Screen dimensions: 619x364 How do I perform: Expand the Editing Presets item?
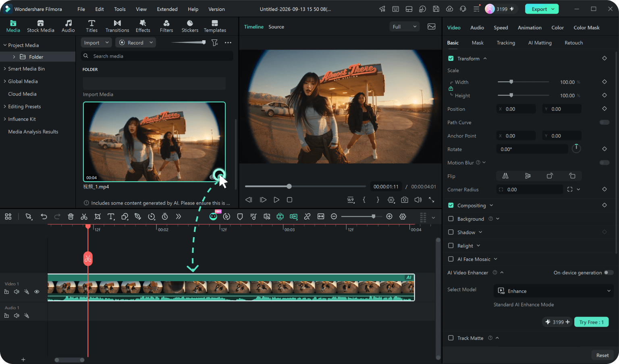5,107
